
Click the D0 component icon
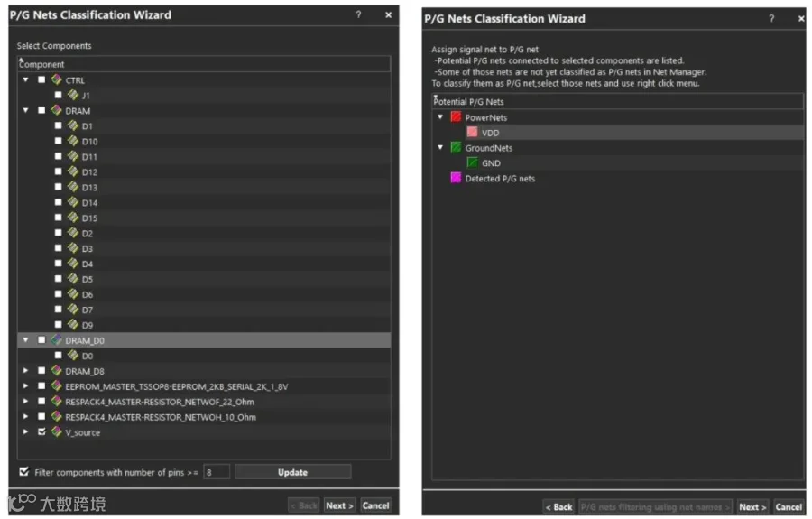[x=73, y=356]
